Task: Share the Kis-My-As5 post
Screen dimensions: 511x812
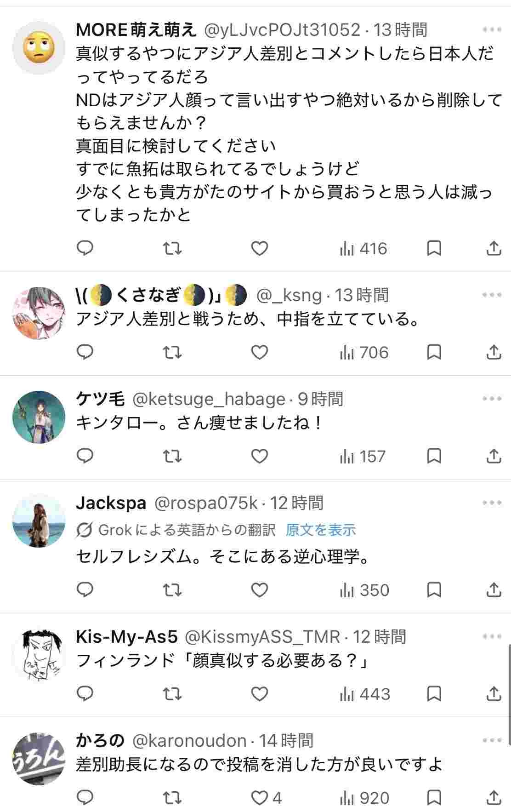Action: point(493,694)
